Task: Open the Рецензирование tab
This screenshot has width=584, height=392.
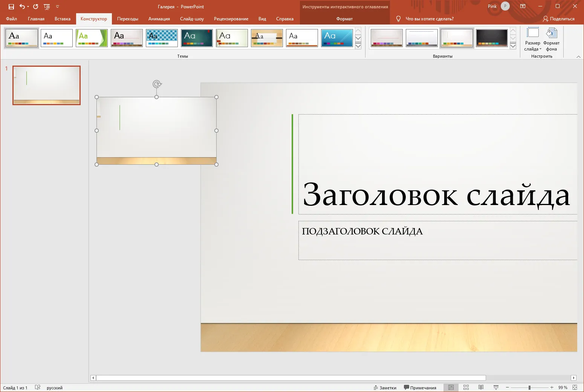Action: pos(231,19)
